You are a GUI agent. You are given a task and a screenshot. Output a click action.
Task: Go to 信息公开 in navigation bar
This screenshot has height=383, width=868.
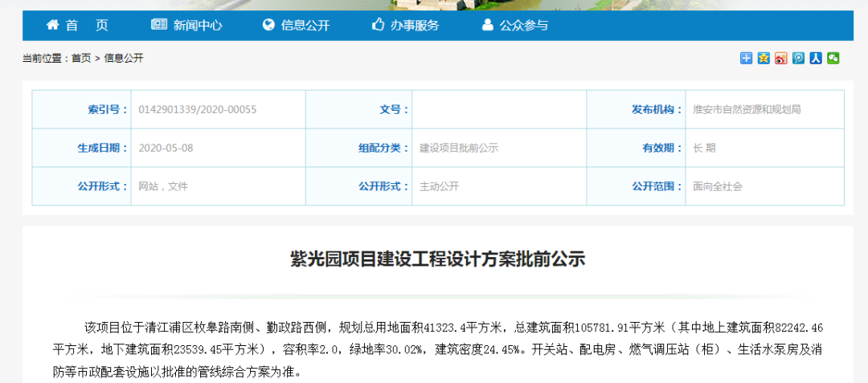click(305, 26)
